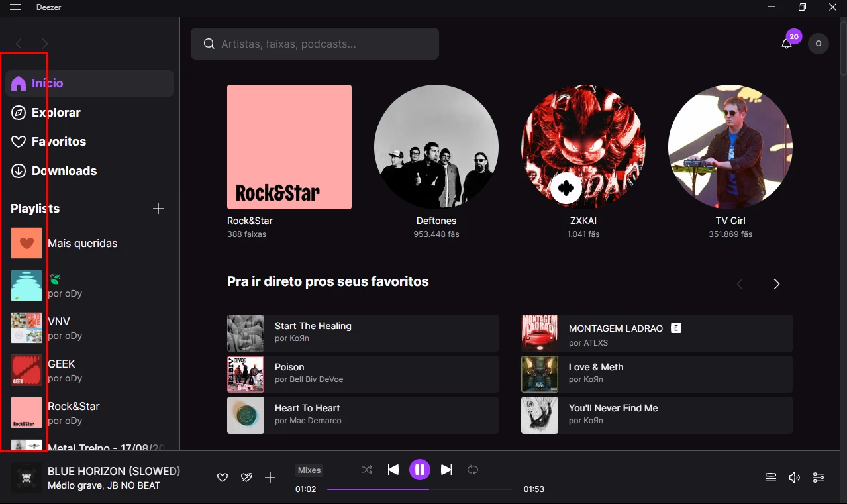The width and height of the screenshot is (847, 504).
Task: Open the play queue list icon
Action: point(771,478)
